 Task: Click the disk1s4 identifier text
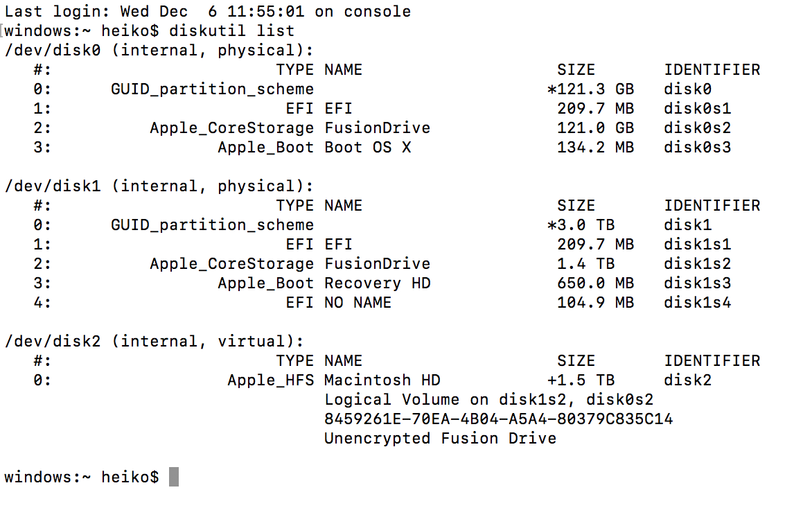(697, 303)
